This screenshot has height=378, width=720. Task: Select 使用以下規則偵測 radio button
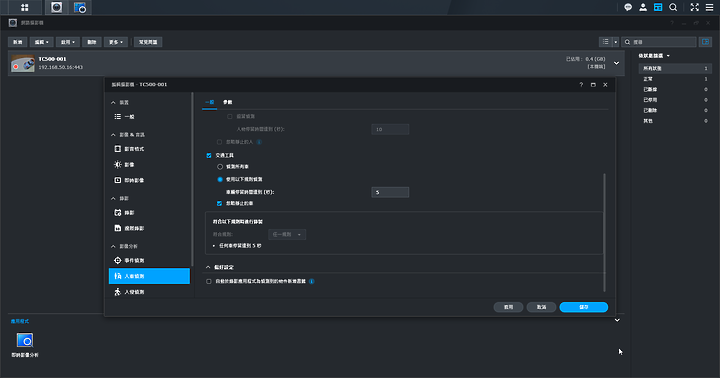[x=220, y=179]
